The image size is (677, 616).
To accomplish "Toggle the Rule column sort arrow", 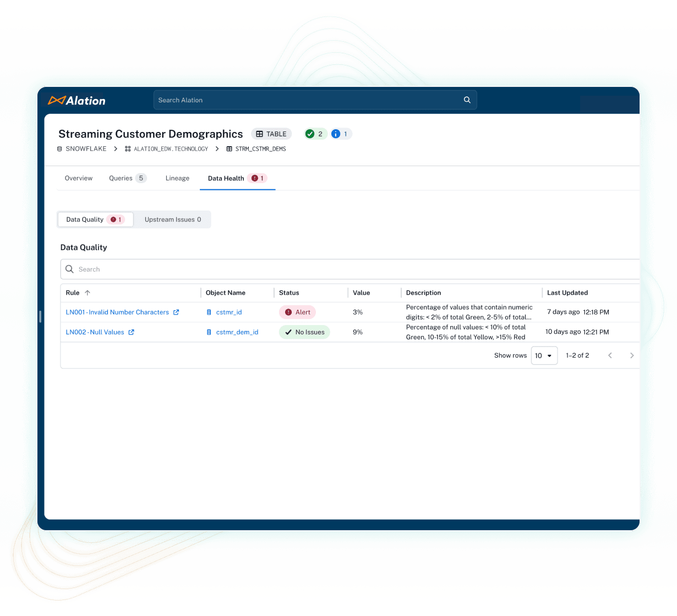I will point(87,293).
